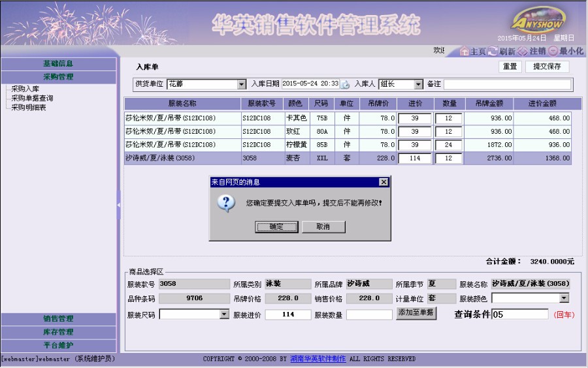Click the 添加至单据 button

(416, 313)
